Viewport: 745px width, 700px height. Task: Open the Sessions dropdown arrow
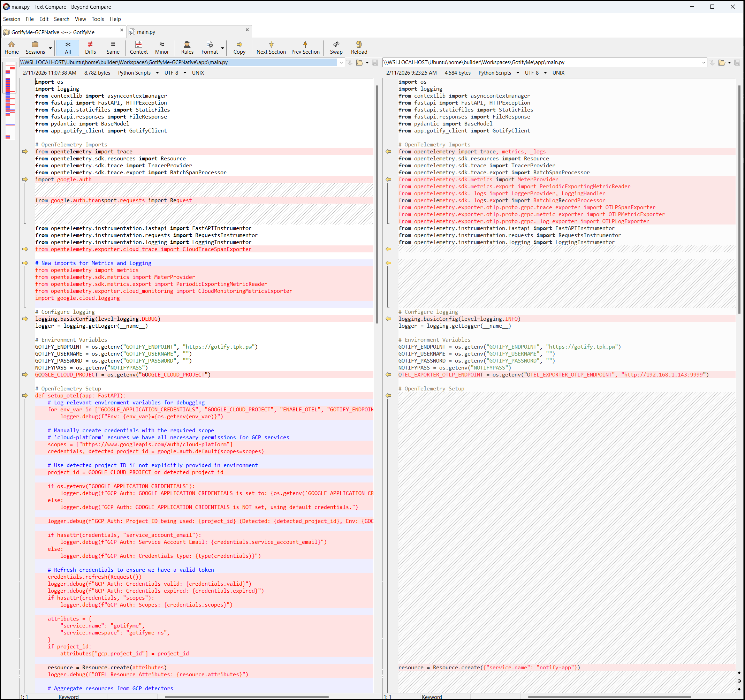(50, 48)
